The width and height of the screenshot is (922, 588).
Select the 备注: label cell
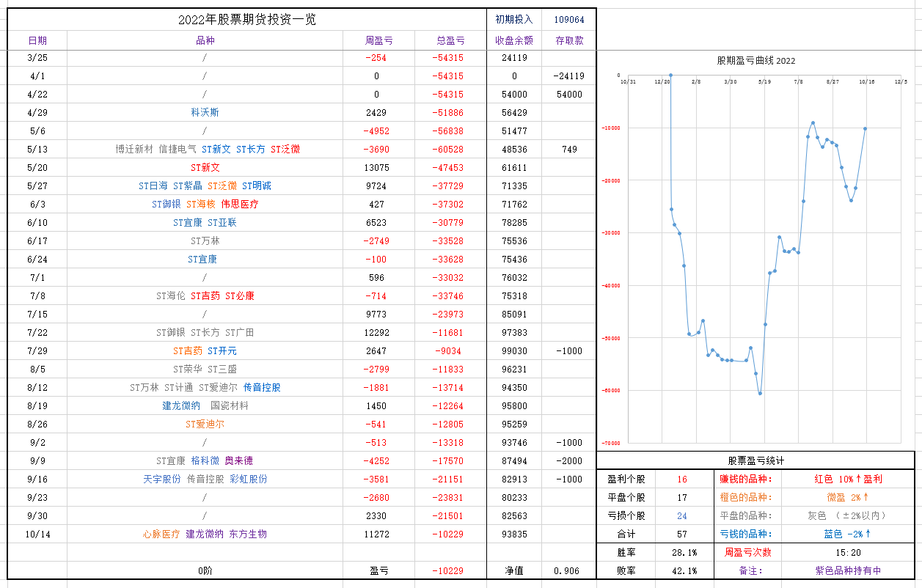(747, 570)
